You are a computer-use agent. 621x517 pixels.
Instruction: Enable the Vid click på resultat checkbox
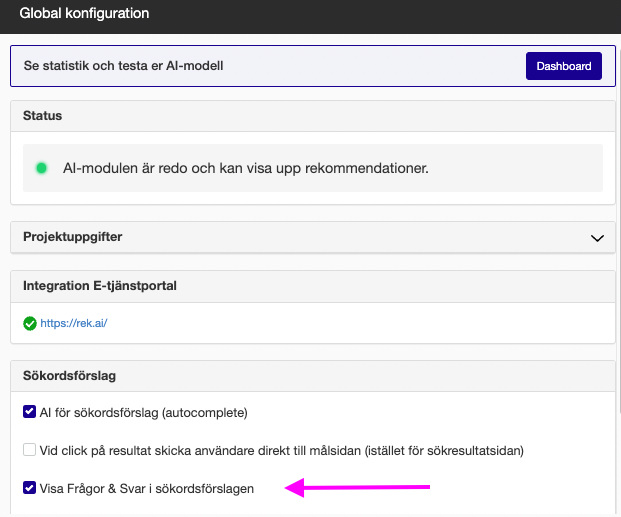[29, 450]
